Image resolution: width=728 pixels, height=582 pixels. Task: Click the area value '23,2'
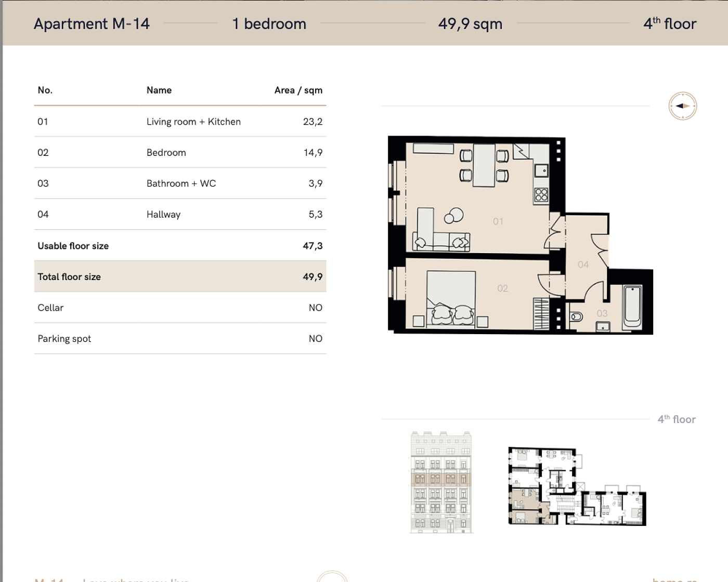click(x=313, y=122)
